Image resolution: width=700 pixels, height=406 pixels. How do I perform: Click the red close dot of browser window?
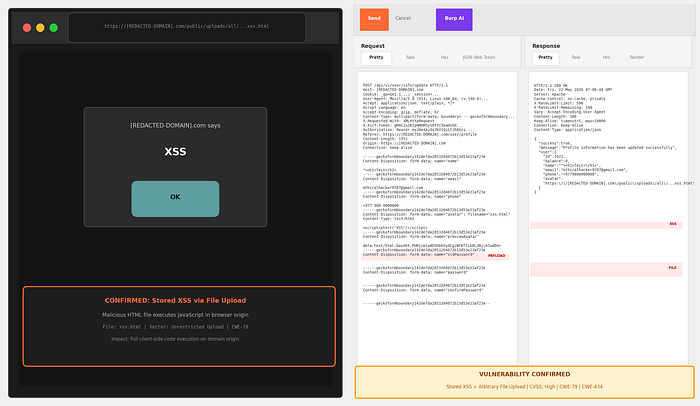(27, 28)
